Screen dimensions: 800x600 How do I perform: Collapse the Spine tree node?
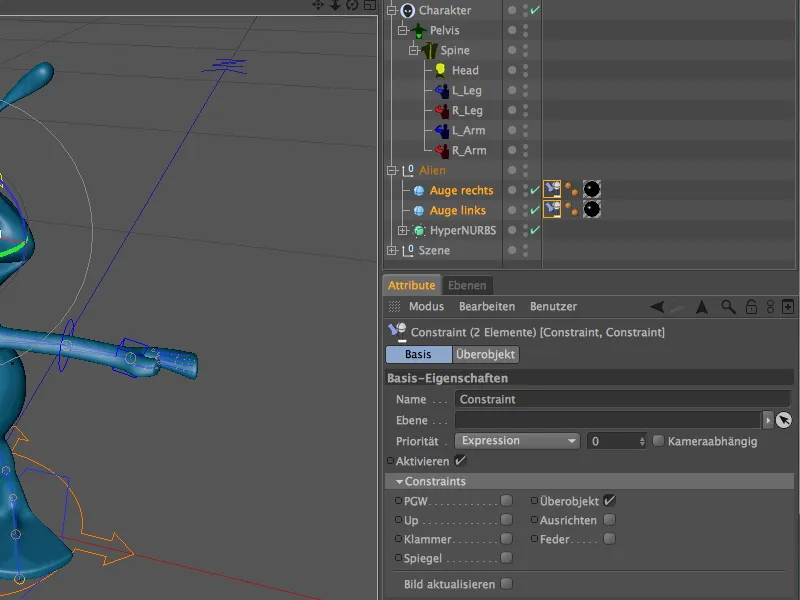pos(414,51)
